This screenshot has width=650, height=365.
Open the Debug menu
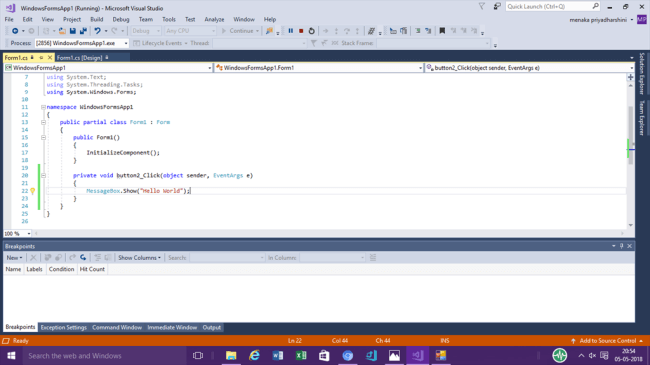point(121,19)
